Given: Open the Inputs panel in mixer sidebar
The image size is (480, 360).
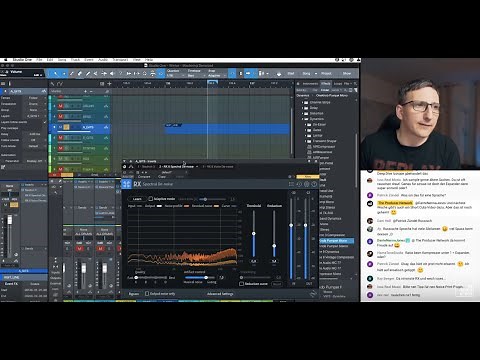Looking at the screenshot, I should pos(55,273).
